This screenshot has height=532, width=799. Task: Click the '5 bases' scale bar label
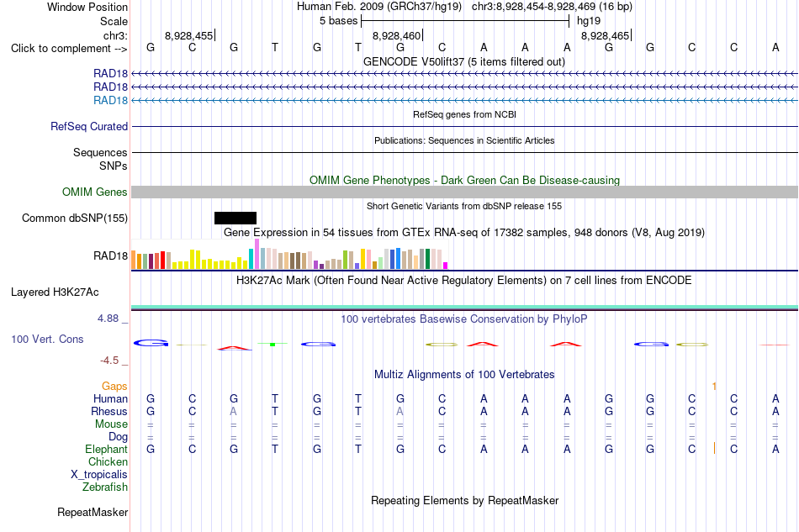[x=338, y=21]
